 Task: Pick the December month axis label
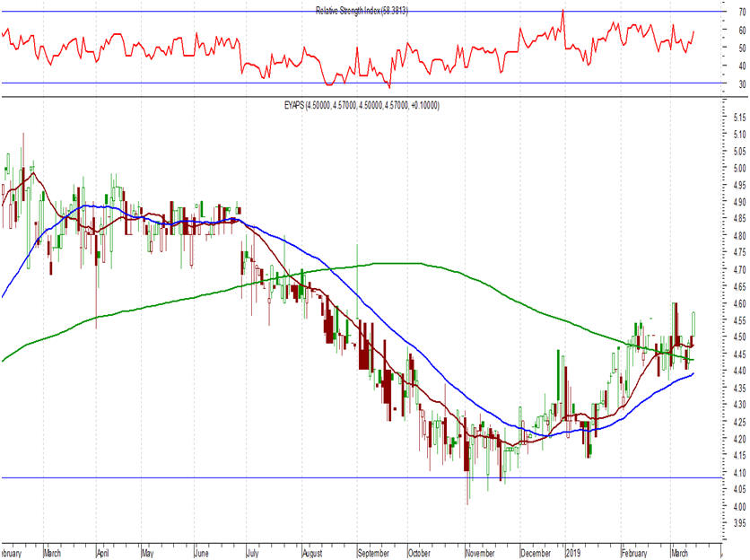(536, 553)
